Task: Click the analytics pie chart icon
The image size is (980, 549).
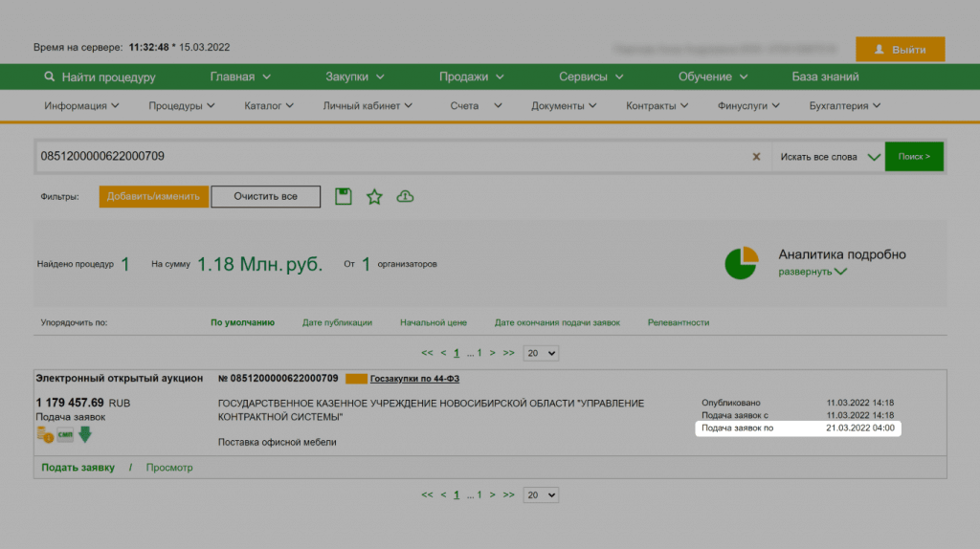Action: click(x=741, y=263)
